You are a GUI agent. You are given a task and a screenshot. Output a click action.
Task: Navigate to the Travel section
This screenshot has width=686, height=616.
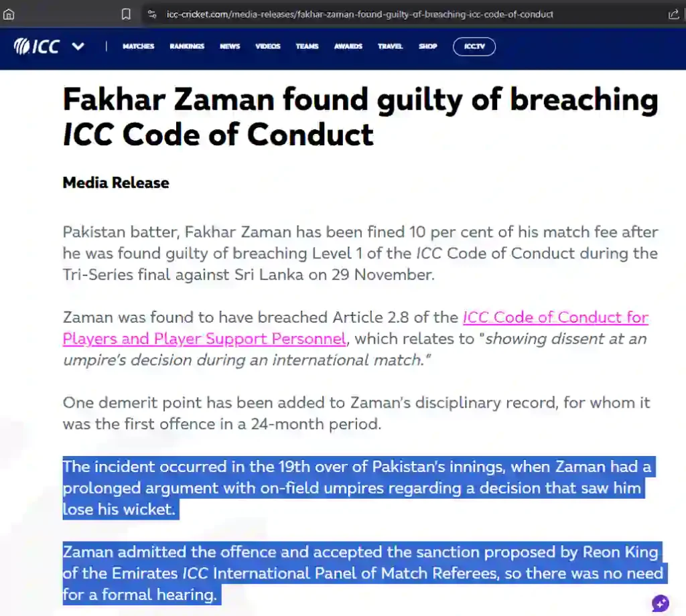[390, 46]
